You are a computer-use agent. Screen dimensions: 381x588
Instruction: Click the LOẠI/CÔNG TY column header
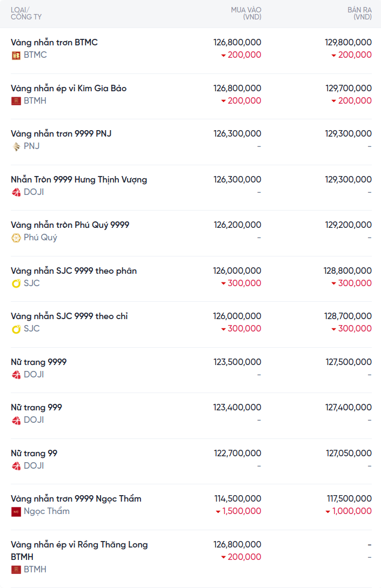[x=26, y=13]
